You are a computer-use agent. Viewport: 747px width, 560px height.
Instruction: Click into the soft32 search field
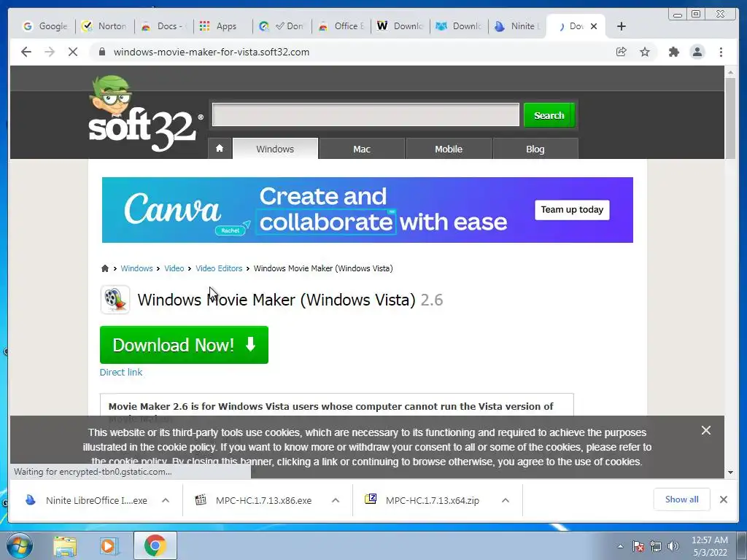[x=366, y=114]
